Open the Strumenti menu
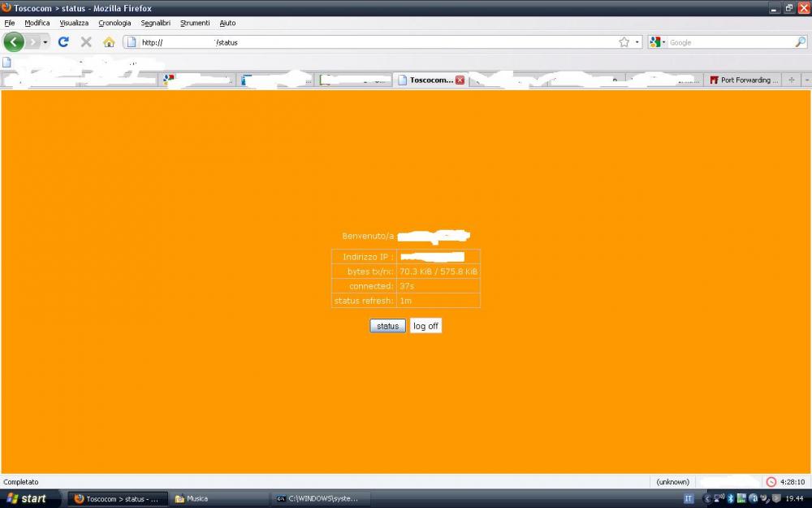Viewport: 812px width, 508px height. pos(195,23)
